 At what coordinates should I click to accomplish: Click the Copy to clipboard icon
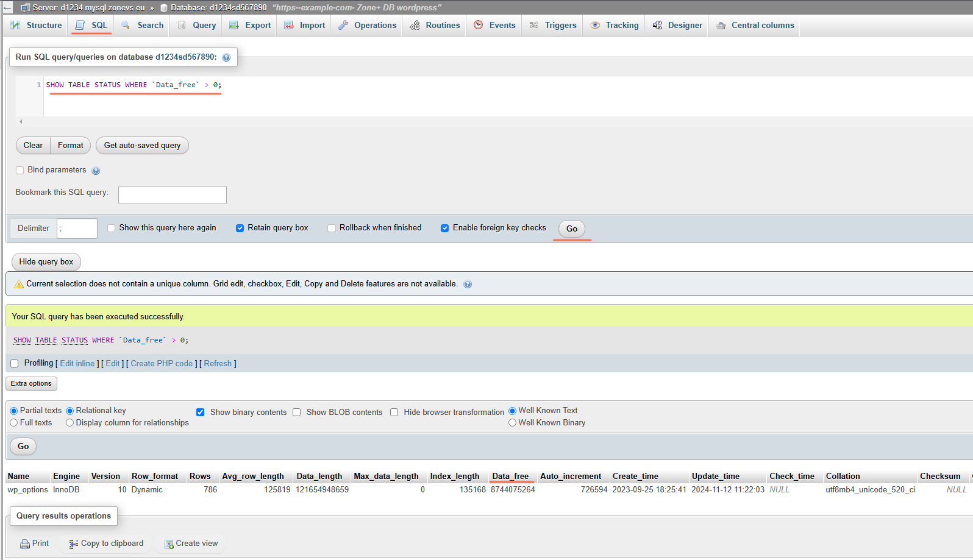point(74,544)
